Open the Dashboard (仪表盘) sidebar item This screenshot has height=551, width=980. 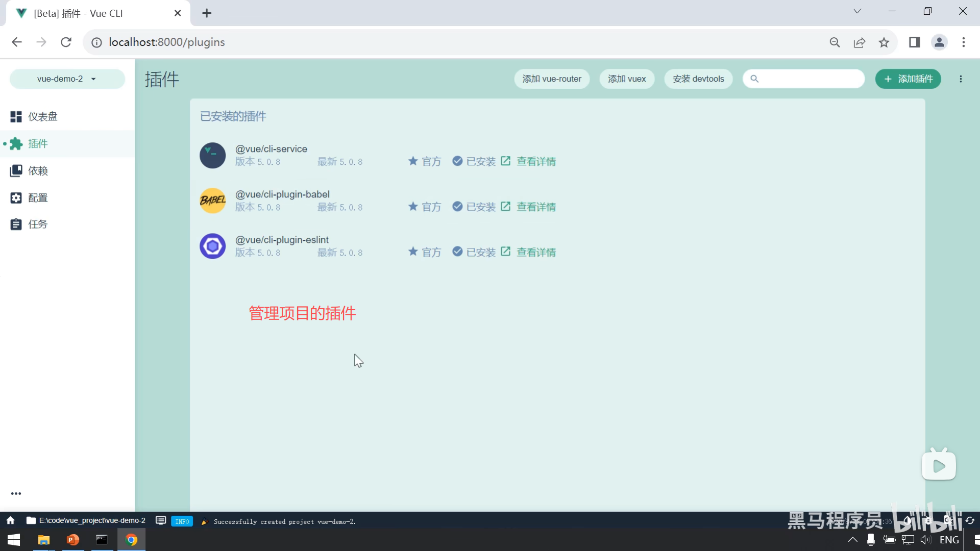pyautogui.click(x=42, y=117)
